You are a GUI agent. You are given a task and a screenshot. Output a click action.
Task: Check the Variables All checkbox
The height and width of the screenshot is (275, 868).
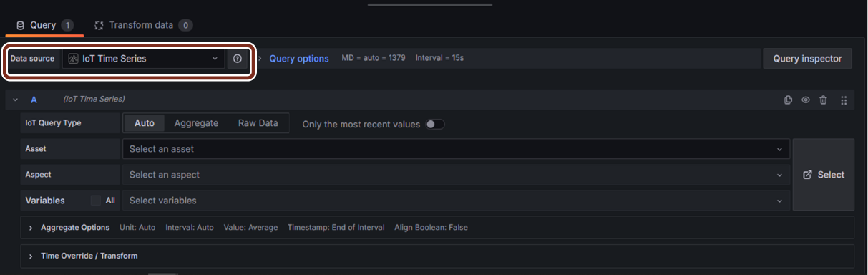point(96,201)
